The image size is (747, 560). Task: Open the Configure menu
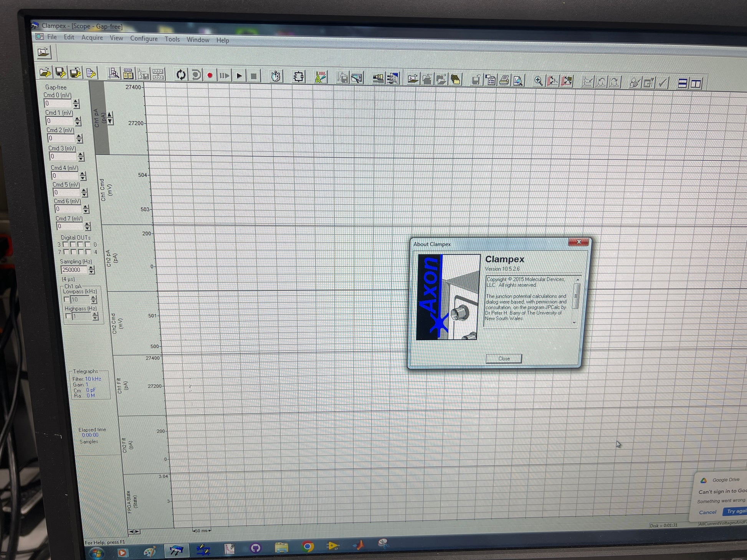point(144,39)
